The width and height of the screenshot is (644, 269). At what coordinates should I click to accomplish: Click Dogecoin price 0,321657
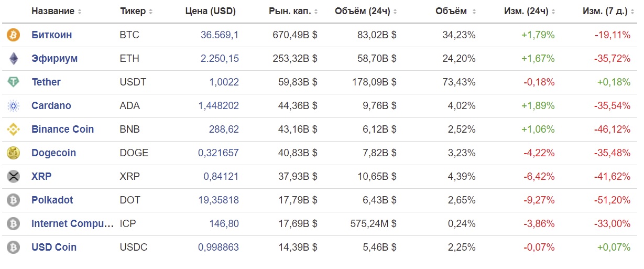(x=219, y=153)
